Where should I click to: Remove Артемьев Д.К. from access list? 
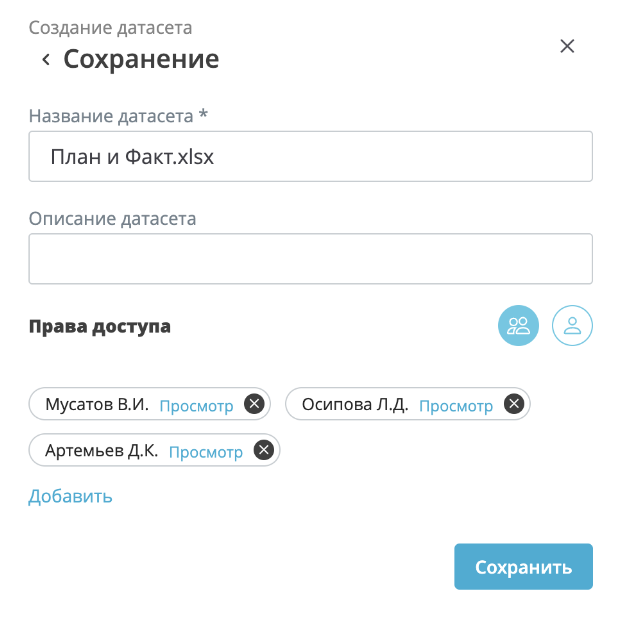pyautogui.click(x=264, y=451)
